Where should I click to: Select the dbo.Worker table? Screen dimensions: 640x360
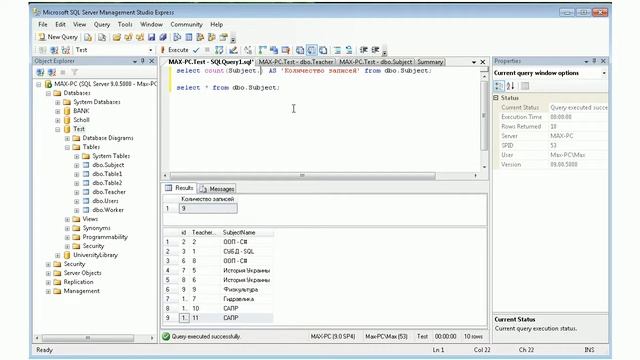108,210
